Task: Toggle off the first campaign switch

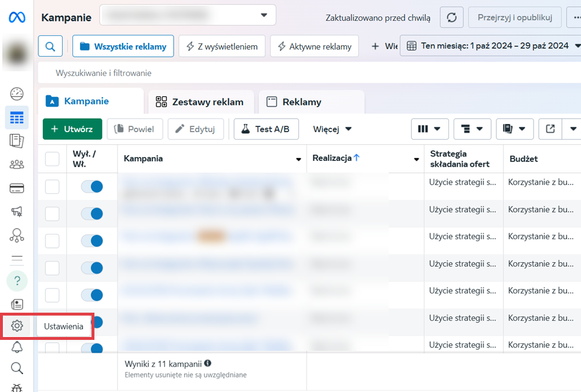Action: 92,186
